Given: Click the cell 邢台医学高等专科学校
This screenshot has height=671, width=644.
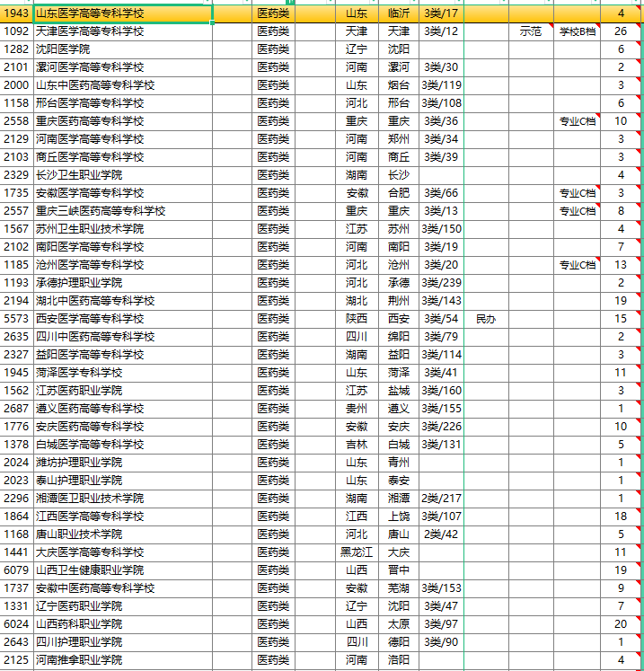Looking at the screenshot, I should pos(123,103).
